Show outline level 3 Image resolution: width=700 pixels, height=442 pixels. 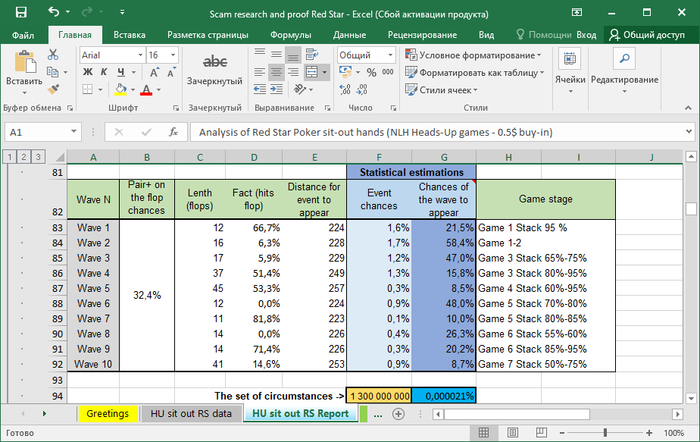point(38,157)
